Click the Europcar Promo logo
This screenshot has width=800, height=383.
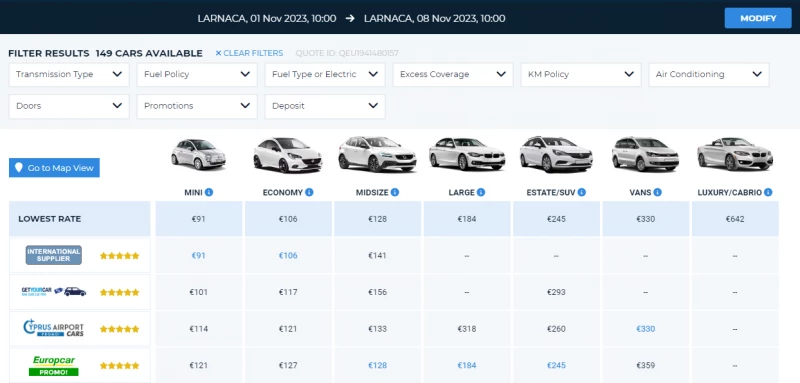pyautogui.click(x=54, y=365)
